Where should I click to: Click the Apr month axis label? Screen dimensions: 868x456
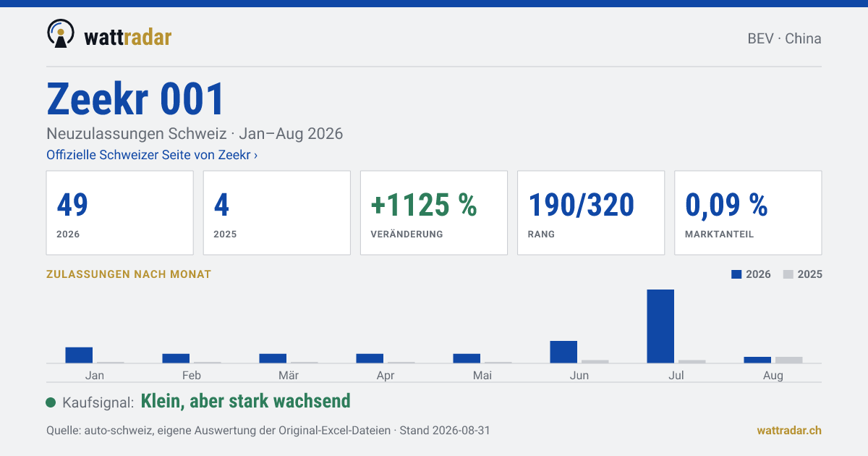[386, 375]
